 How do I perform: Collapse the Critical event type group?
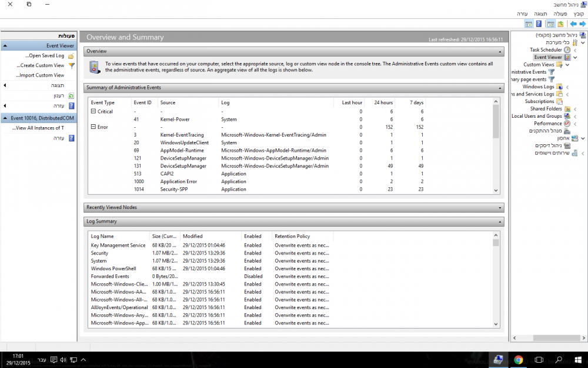(93, 111)
